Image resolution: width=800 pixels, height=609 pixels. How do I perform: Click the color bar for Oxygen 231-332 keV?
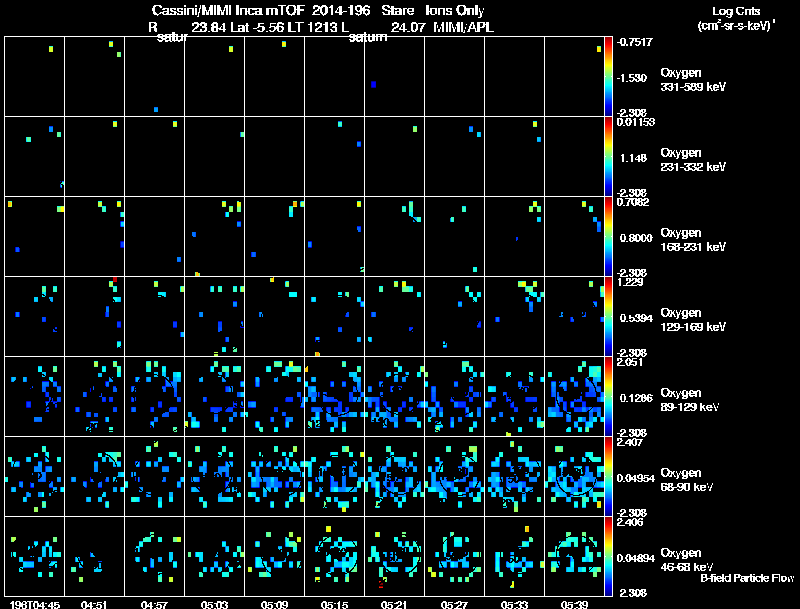(609, 156)
